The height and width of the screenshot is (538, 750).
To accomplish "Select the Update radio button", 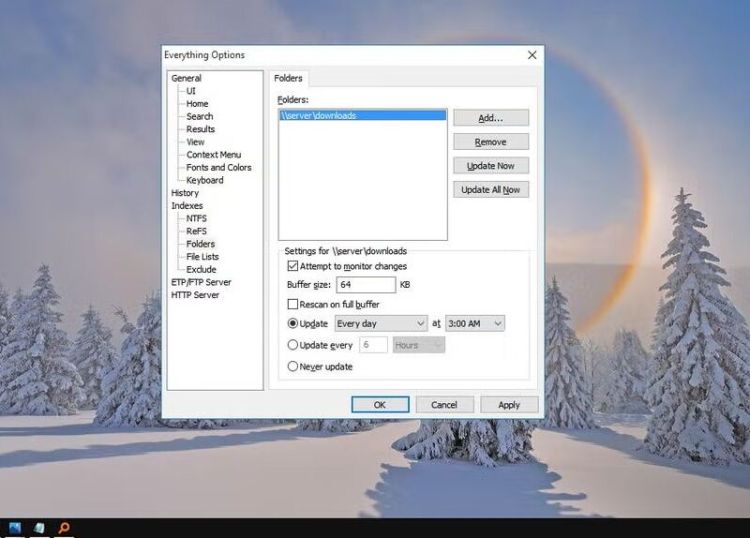I will coord(293,324).
